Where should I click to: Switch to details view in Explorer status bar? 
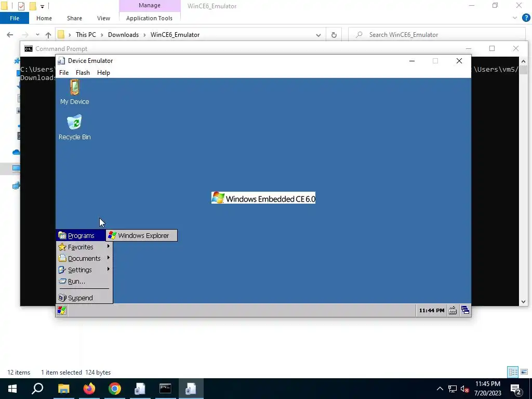point(513,372)
